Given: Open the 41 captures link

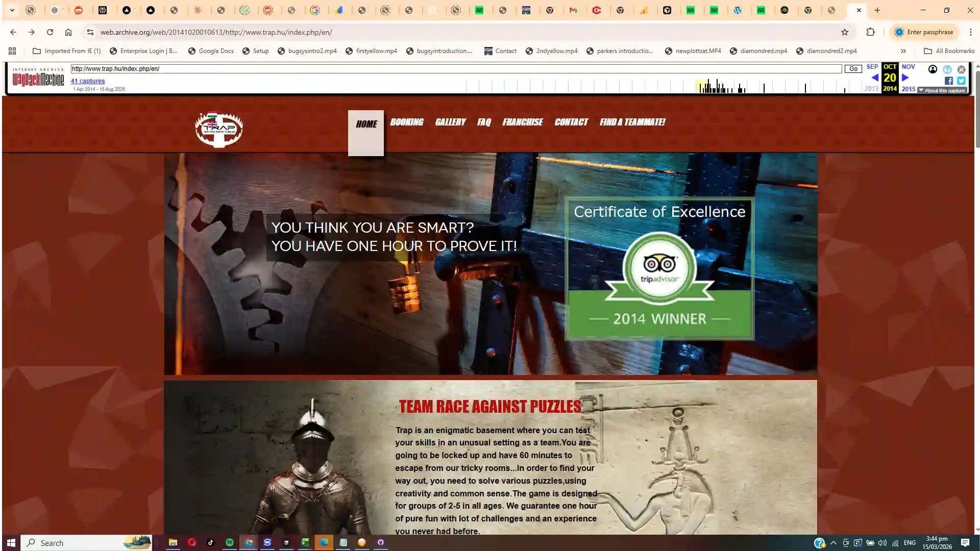Looking at the screenshot, I should coord(87,81).
